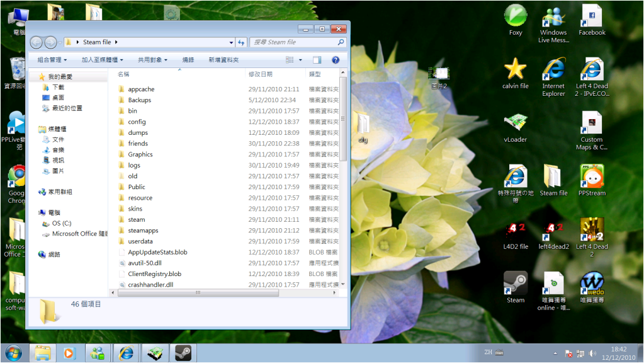
Task: Select the steamapps folder
Action: click(x=143, y=231)
